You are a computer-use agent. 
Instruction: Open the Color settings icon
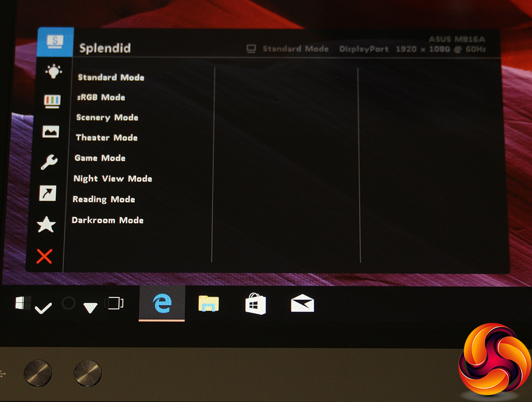[x=52, y=101]
